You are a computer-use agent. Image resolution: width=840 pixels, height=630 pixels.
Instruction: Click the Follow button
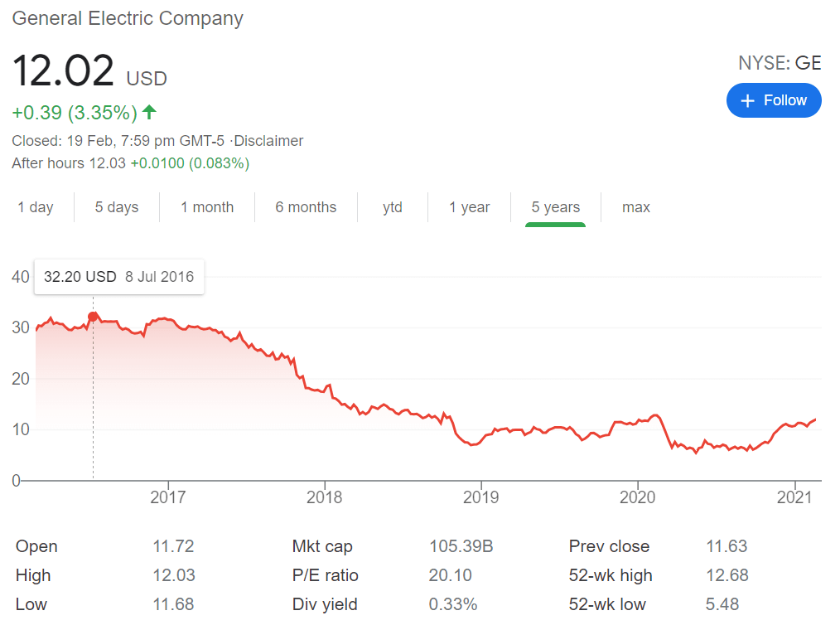774,100
